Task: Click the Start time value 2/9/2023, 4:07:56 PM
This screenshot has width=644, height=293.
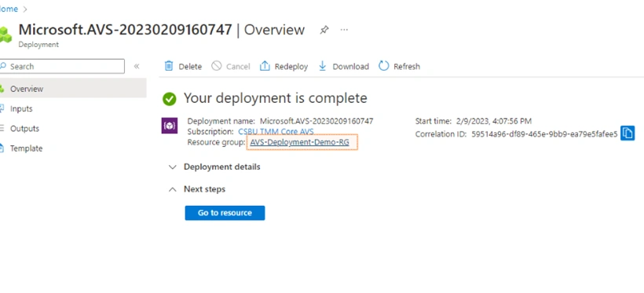Action: 494,121
